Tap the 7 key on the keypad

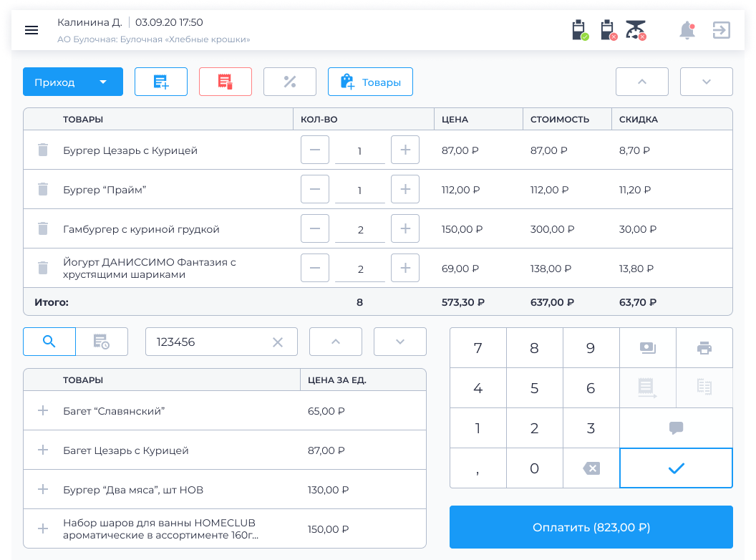pyautogui.click(x=478, y=348)
